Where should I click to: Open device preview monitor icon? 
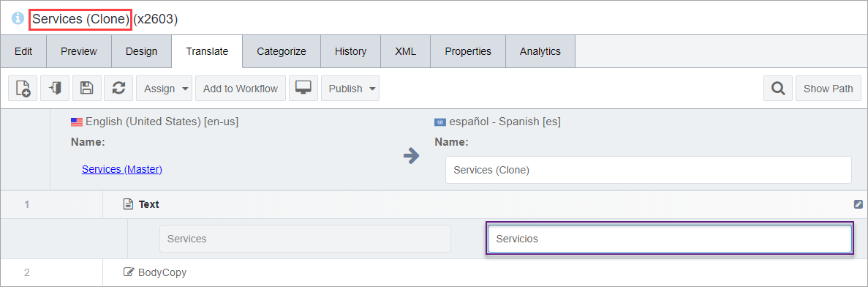(x=303, y=89)
